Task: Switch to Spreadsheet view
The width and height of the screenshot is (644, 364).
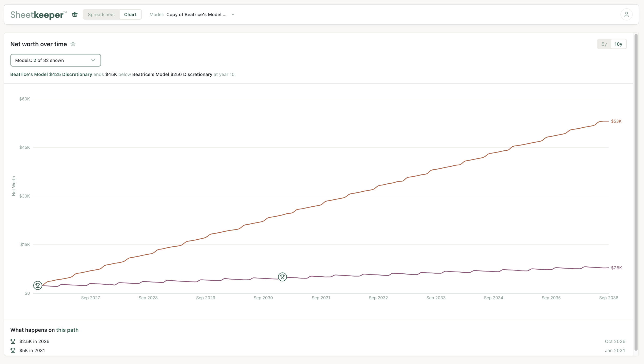Action: [x=101, y=14]
